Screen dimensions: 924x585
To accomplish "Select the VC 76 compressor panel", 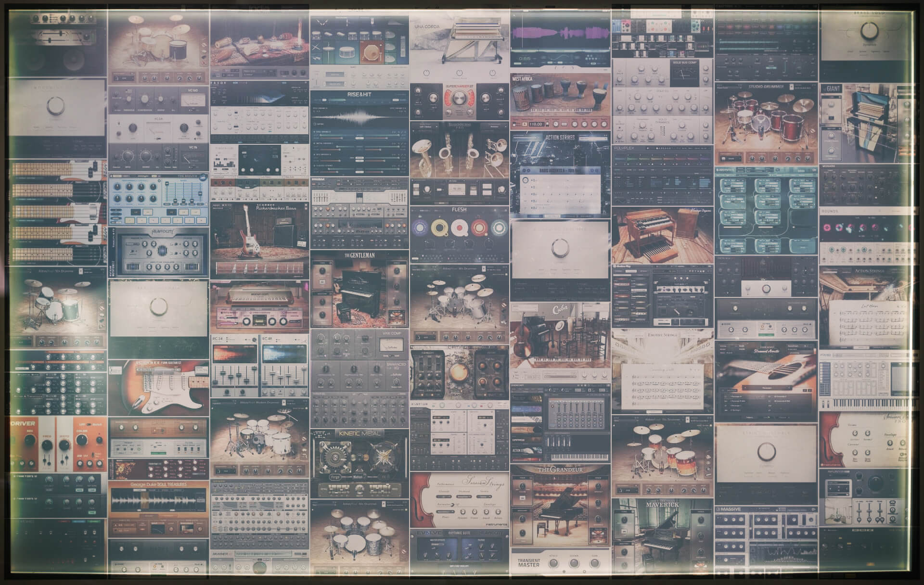I will 158,157.
